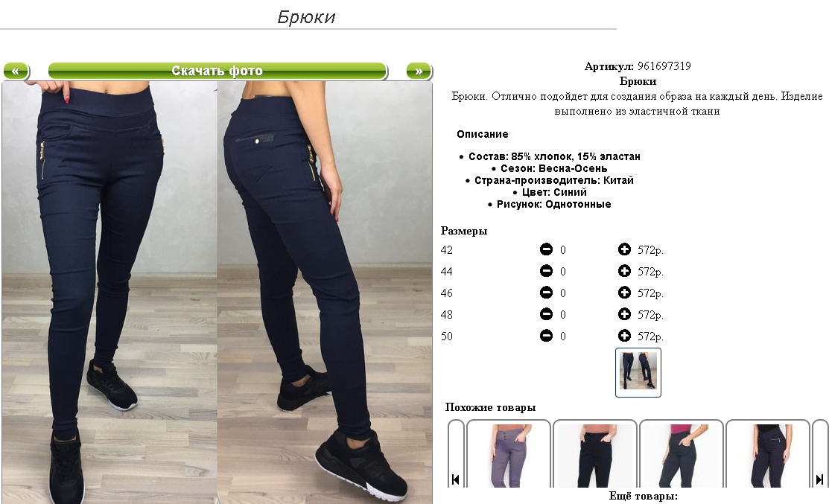The image size is (829, 504).
Task: Select the small product photo thumbnail
Action: (x=638, y=372)
